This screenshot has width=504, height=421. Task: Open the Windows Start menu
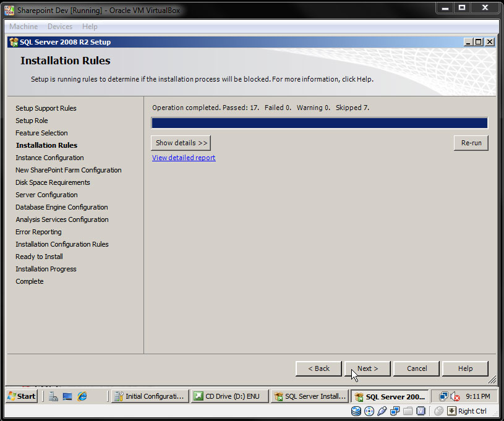tap(22, 396)
